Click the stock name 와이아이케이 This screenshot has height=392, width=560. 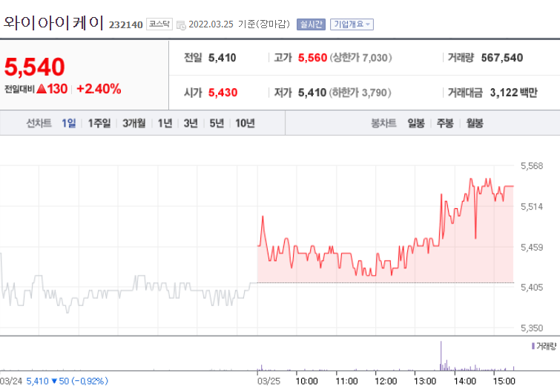pyautogui.click(x=53, y=23)
